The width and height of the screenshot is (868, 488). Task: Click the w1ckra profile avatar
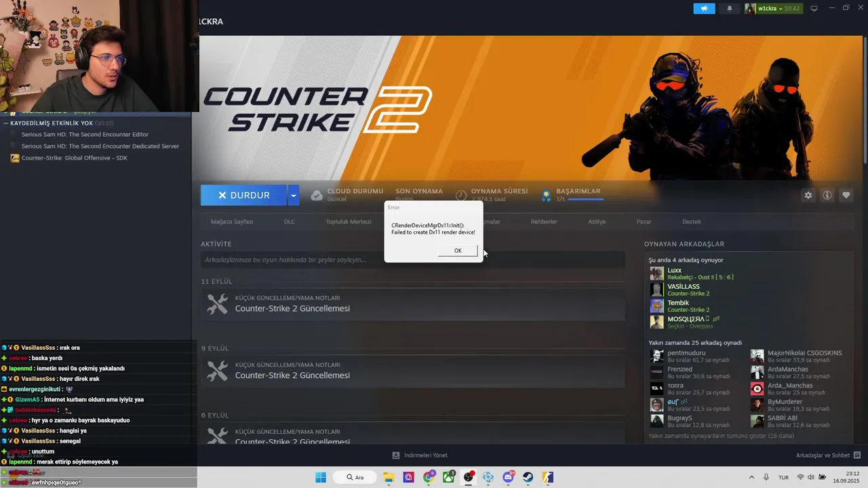[x=750, y=8]
